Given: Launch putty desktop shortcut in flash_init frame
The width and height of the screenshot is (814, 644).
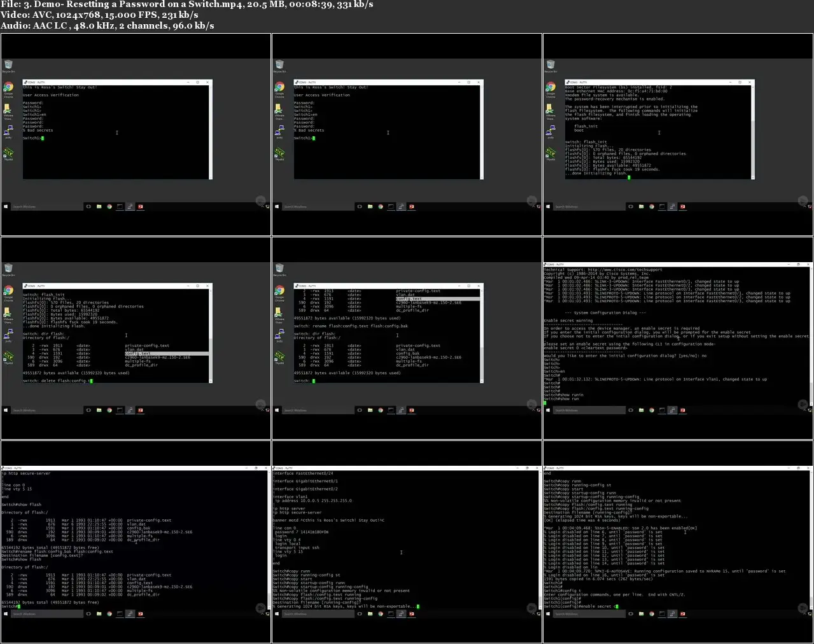Looking at the screenshot, I should (x=551, y=132).
